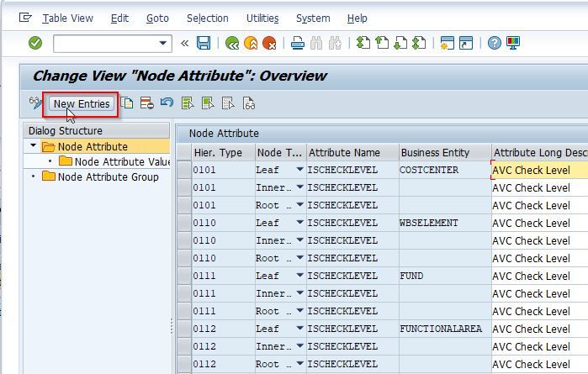Click the configuration help glasses-document icon
588x374 pixels.
(248, 103)
